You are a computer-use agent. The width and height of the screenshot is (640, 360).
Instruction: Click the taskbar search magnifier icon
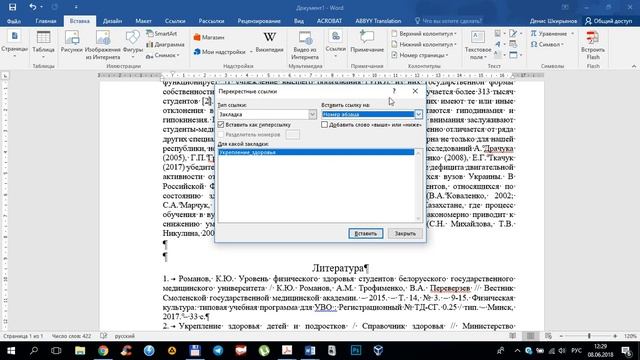point(34,350)
